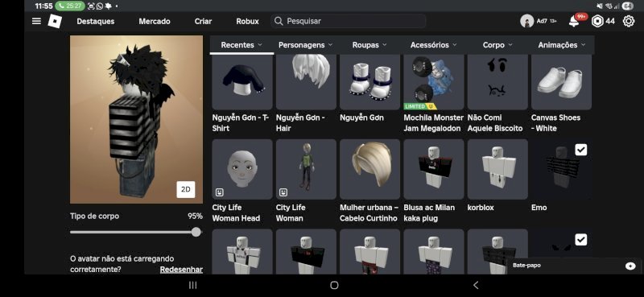Select the Nguyễn Gơn T-Shirt item
This screenshot has height=297, width=644.
point(242,82)
